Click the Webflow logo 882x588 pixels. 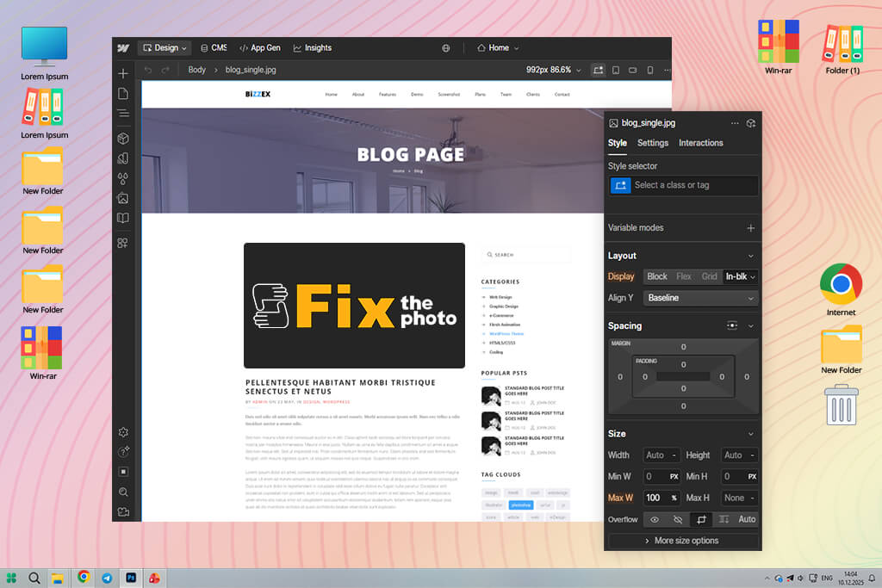pos(123,48)
